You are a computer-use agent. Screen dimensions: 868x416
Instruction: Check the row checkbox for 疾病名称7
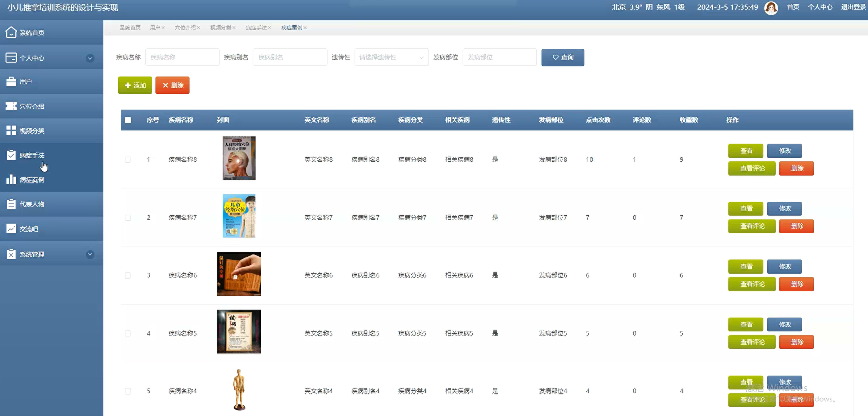pos(128,218)
